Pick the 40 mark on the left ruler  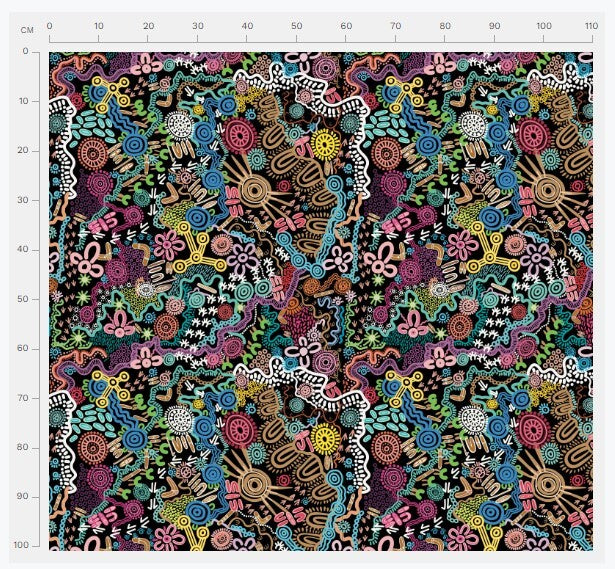click(23, 249)
